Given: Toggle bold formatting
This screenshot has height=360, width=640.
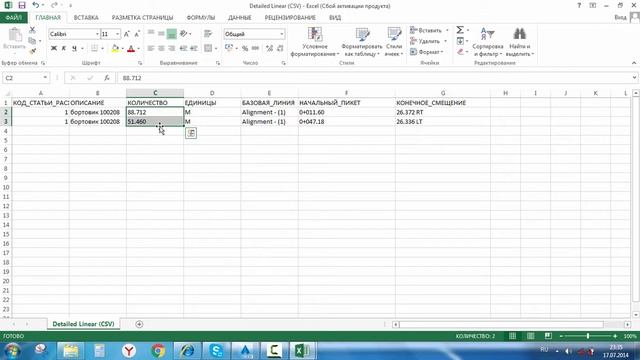Looking at the screenshot, I should 53,48.
